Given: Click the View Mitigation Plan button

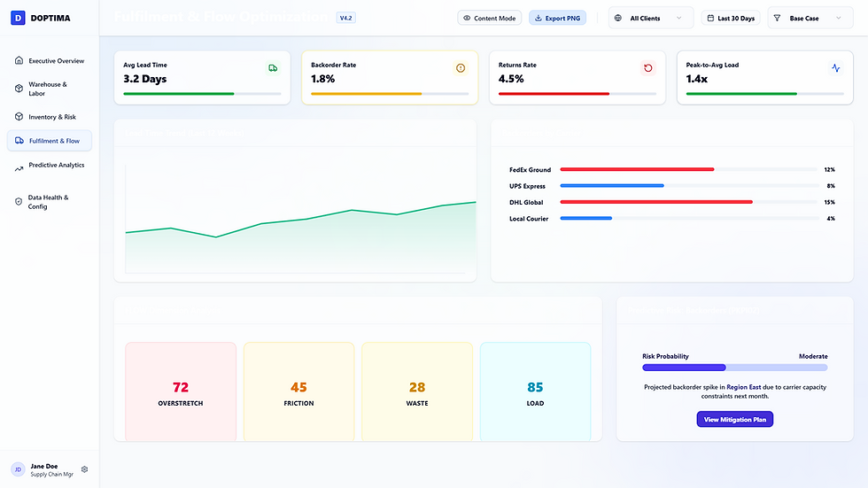Looking at the screenshot, I should coord(734,420).
